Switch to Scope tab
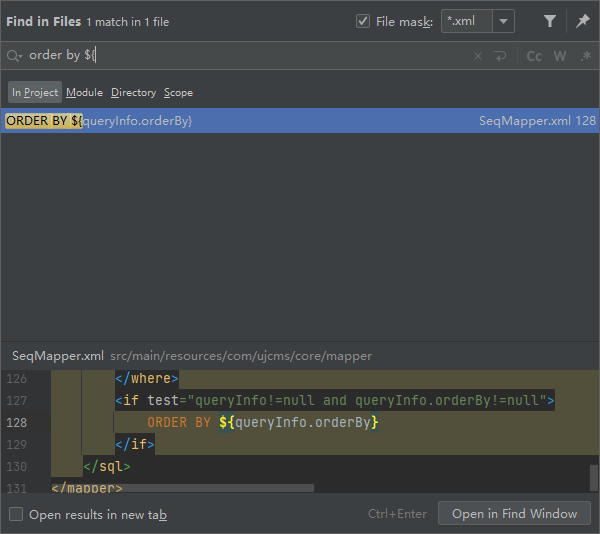 (x=178, y=92)
